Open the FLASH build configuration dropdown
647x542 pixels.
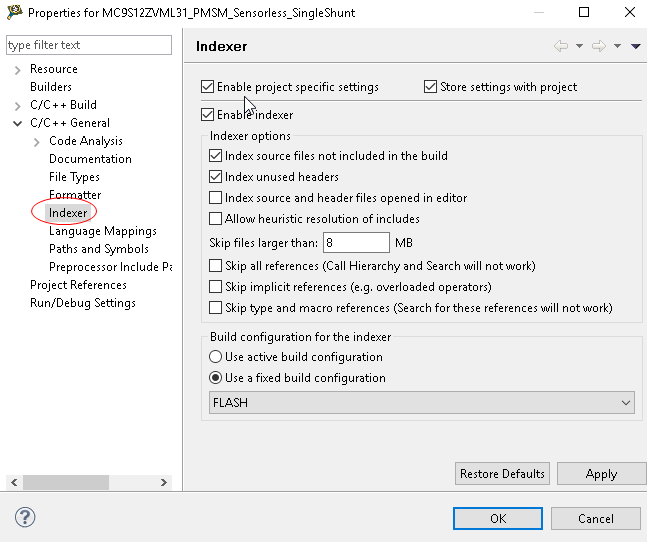[x=421, y=403]
